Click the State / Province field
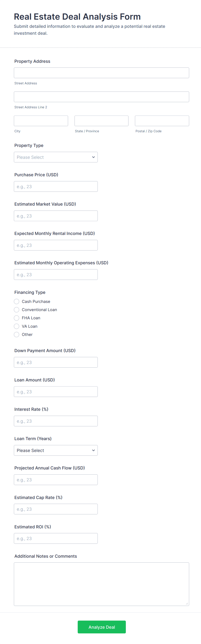The image size is (201, 644). (x=101, y=121)
